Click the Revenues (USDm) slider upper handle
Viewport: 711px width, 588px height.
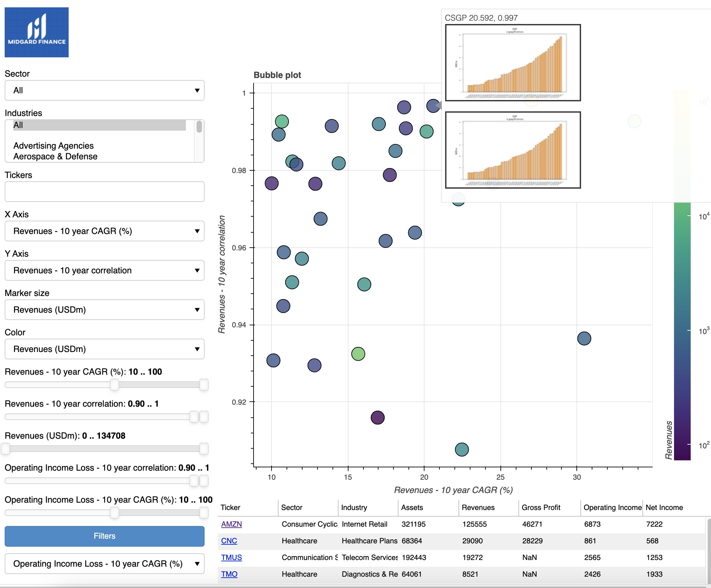click(204, 448)
